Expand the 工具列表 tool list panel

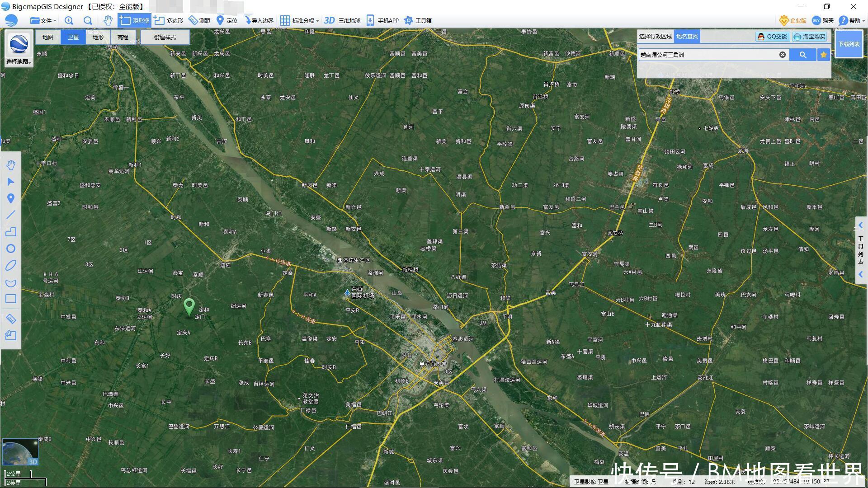861,249
